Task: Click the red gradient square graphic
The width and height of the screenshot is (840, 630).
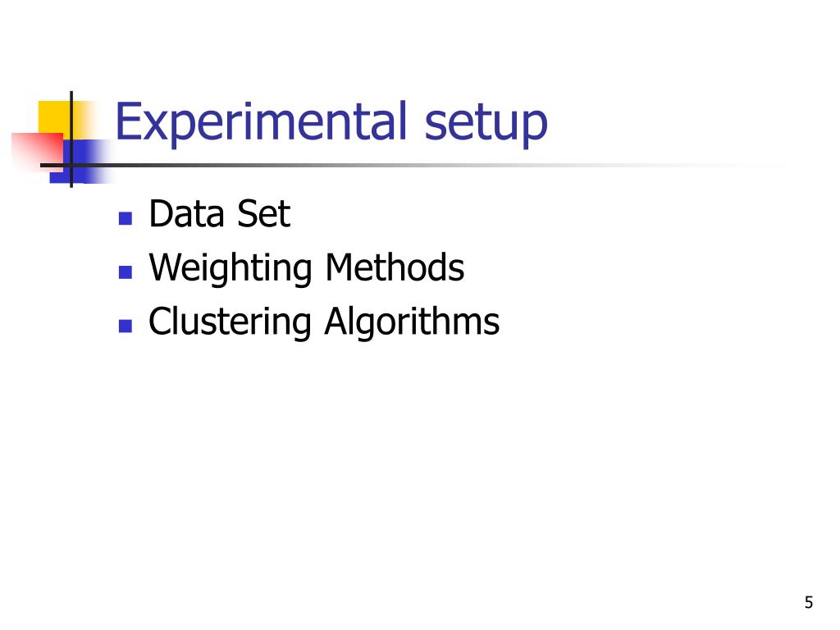Action: tap(36, 152)
